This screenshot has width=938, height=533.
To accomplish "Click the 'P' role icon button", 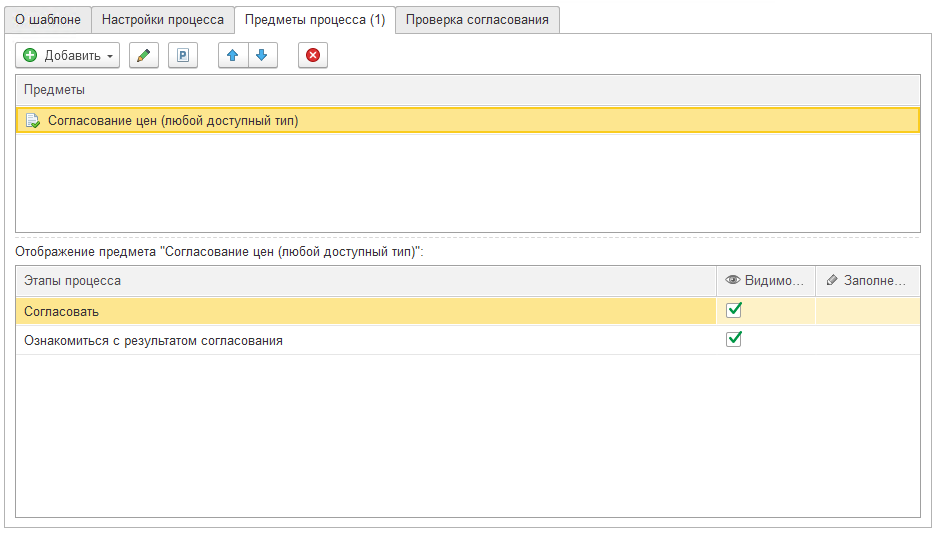I will [182, 56].
